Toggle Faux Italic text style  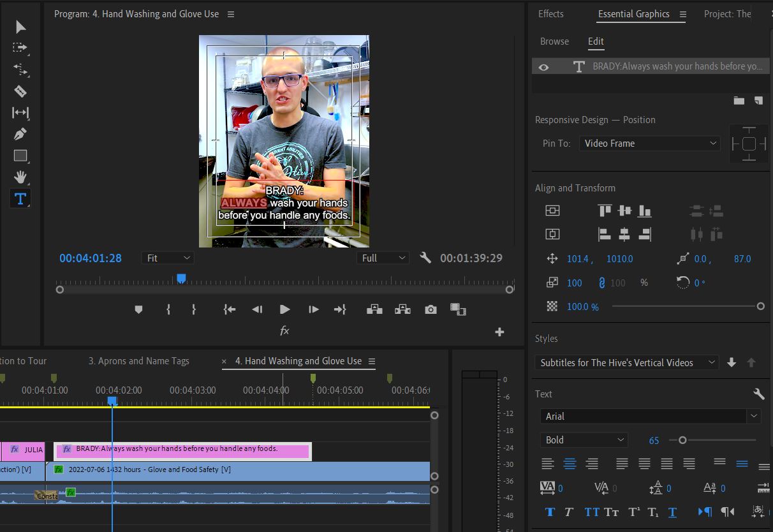(569, 512)
